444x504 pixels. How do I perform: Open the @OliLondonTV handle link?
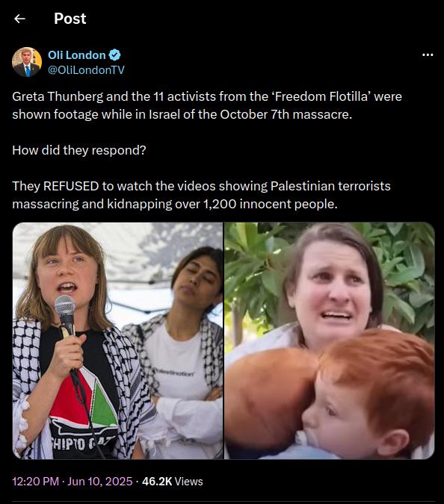[x=86, y=70]
